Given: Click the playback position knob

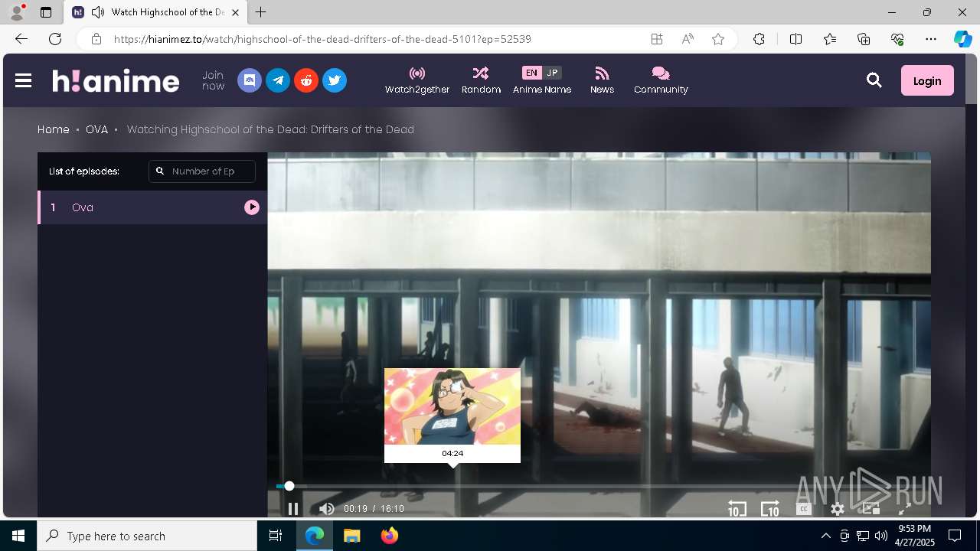Looking at the screenshot, I should 289,486.
